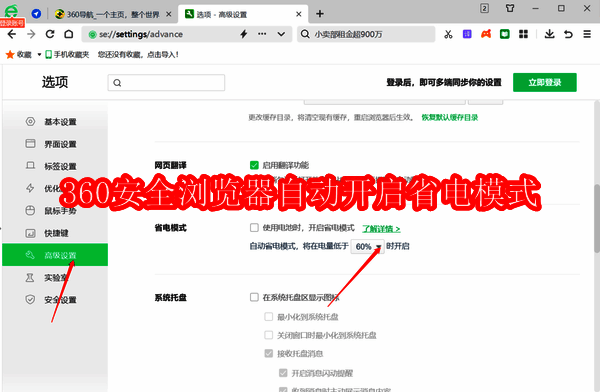Open the hamburger main menu
600x392 pixels.
coord(587,34)
